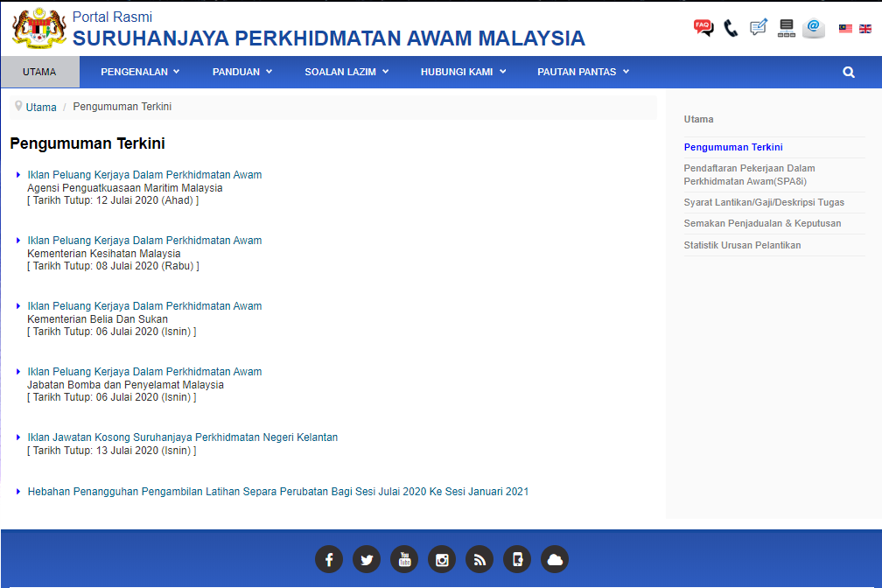Click the Portal Rasmi header text

point(113,17)
